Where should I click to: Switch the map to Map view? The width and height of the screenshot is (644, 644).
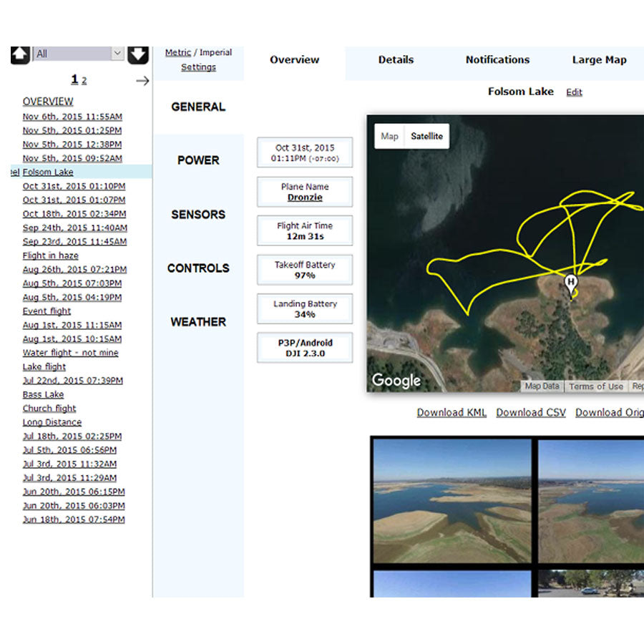point(389,136)
